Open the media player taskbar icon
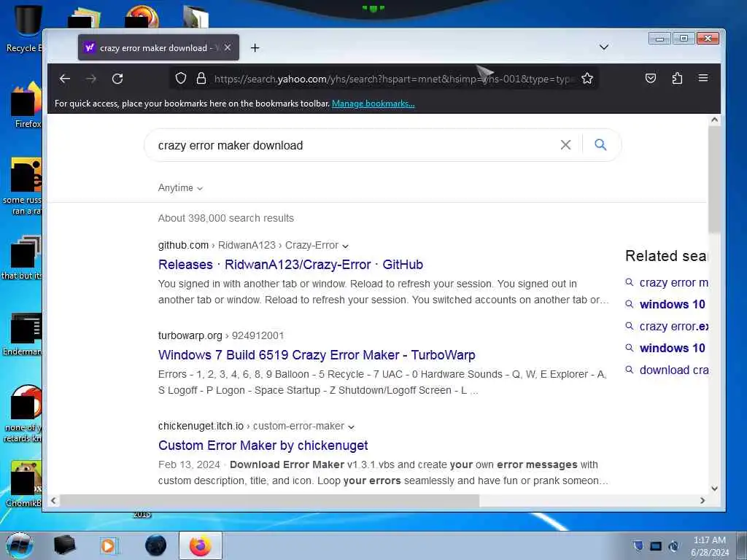Image resolution: width=747 pixels, height=560 pixels. [109, 545]
